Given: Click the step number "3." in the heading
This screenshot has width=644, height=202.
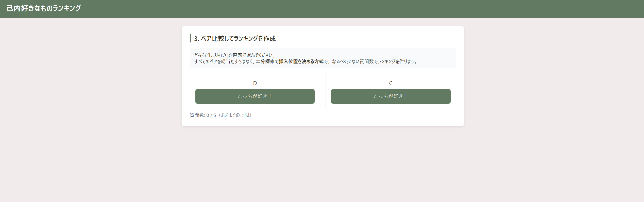Looking at the screenshot, I should 197,39.
